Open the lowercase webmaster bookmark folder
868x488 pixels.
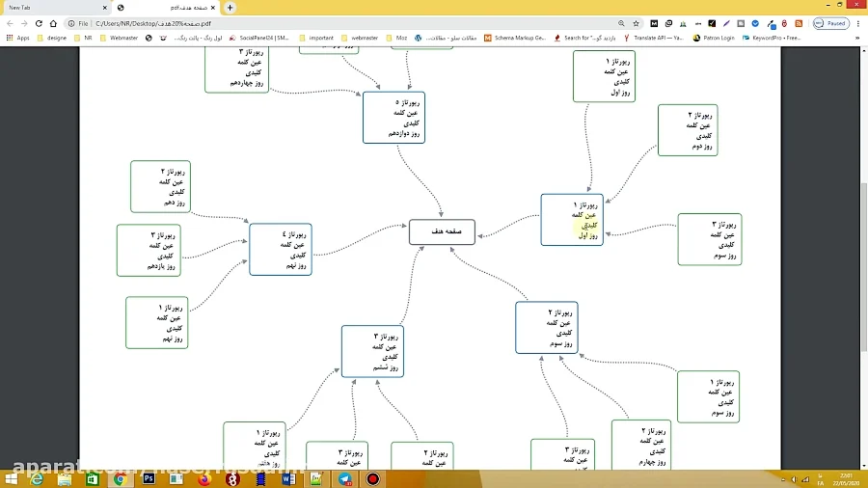360,39
